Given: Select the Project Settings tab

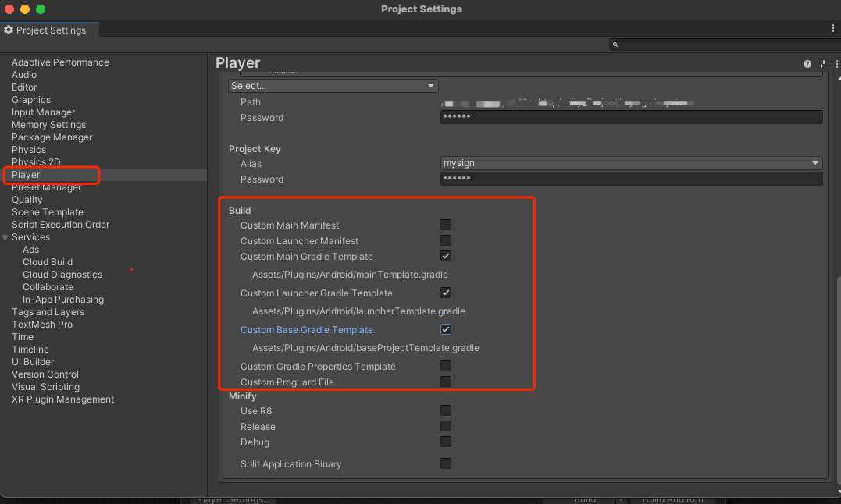Looking at the screenshot, I should click(x=49, y=30).
